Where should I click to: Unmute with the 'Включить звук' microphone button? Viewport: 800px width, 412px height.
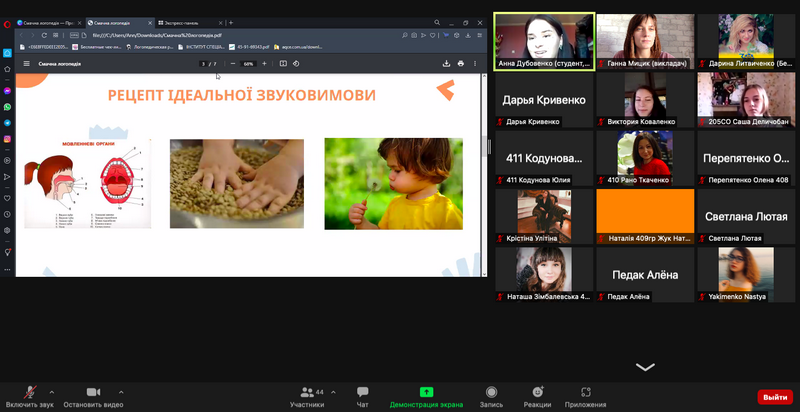(x=30, y=397)
